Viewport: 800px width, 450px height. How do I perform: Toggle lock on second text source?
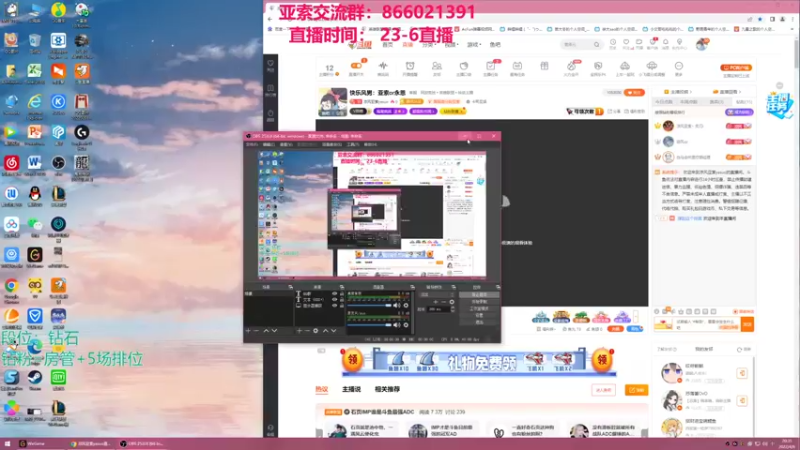pos(342,299)
